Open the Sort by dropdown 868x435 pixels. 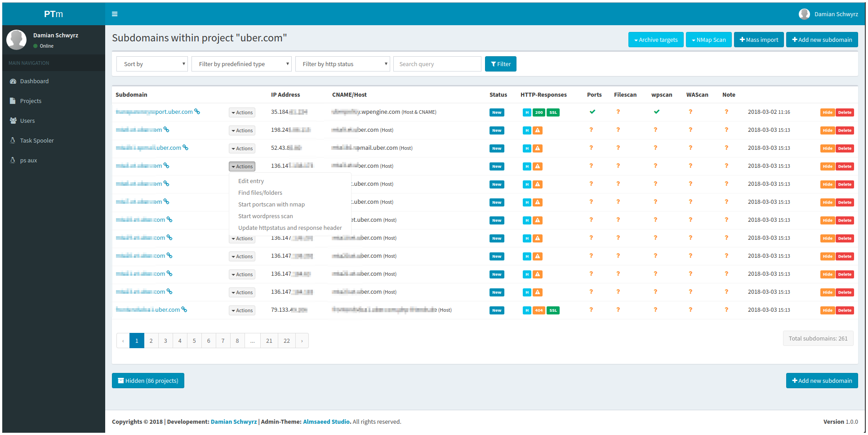click(152, 64)
